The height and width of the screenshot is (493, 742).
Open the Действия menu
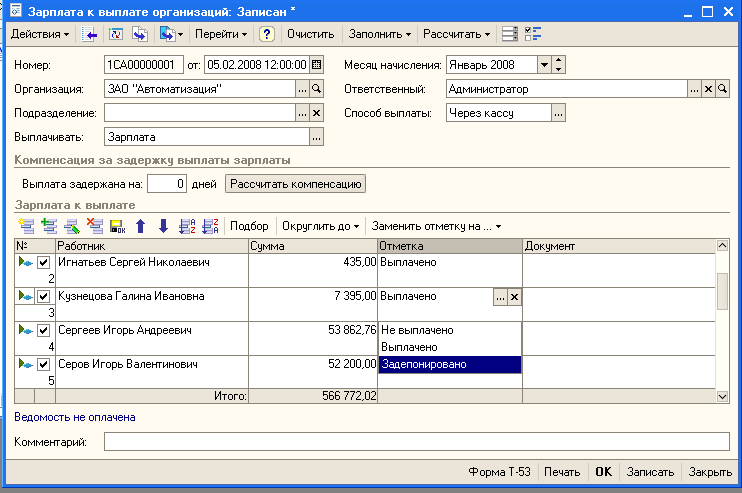click(40, 34)
